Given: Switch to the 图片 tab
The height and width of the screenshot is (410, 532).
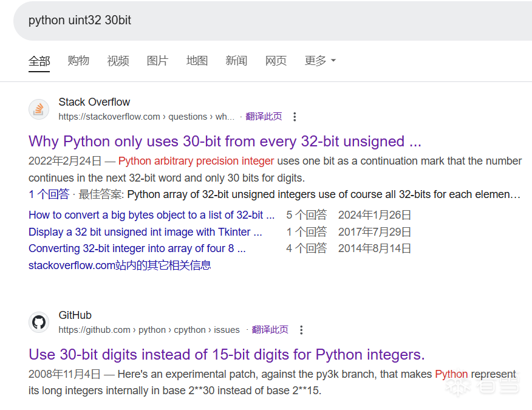Looking at the screenshot, I should pyautogui.click(x=157, y=60).
